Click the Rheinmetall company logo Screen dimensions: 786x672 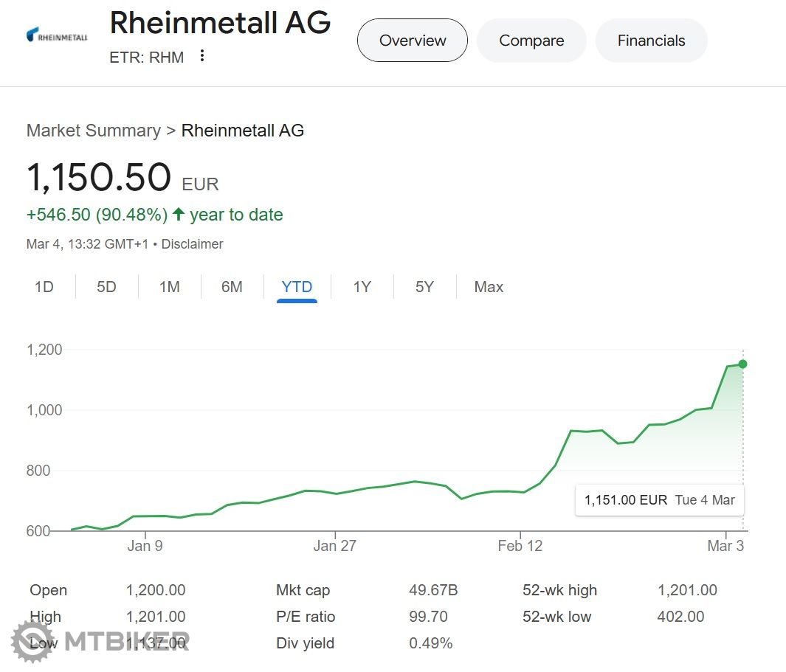[x=57, y=35]
